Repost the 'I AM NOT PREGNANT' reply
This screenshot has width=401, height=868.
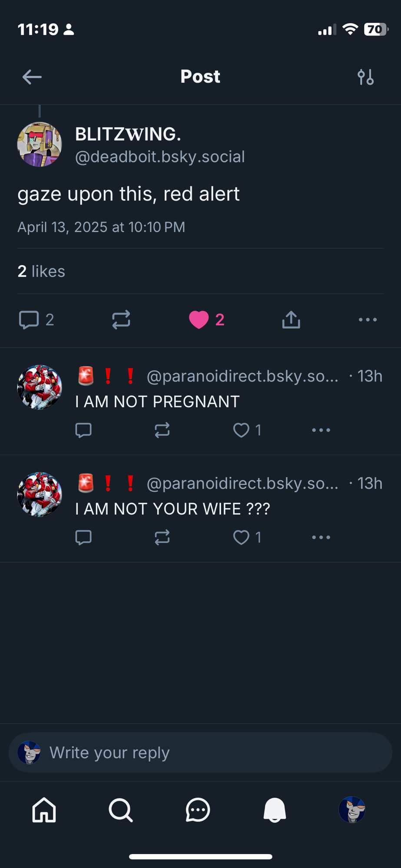(x=162, y=430)
